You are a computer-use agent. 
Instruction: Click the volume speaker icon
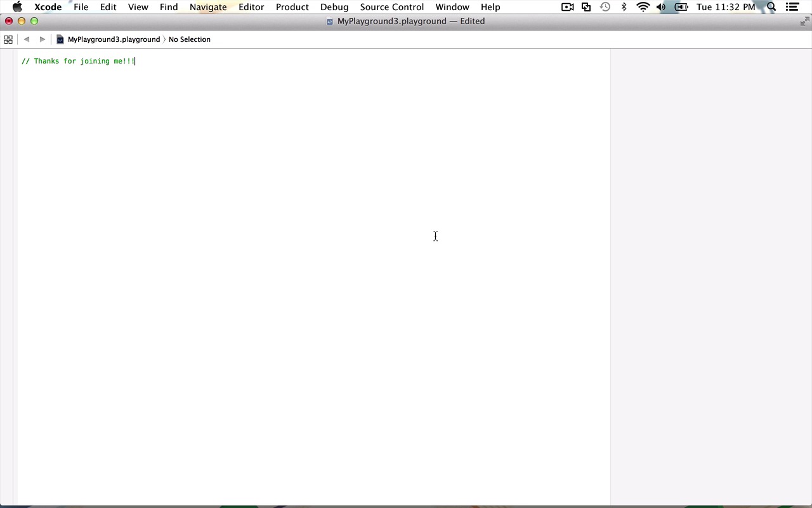pyautogui.click(x=661, y=7)
